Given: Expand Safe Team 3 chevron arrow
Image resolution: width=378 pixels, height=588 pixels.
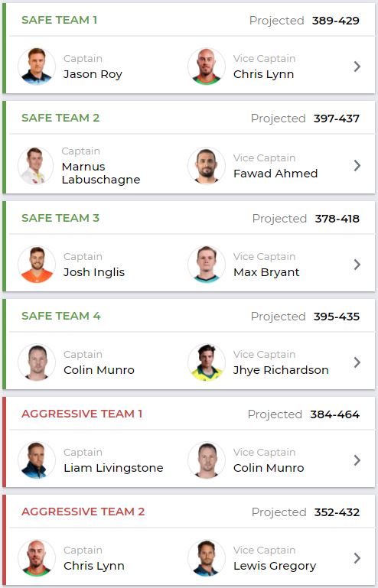Looking at the screenshot, I should [x=357, y=265].
